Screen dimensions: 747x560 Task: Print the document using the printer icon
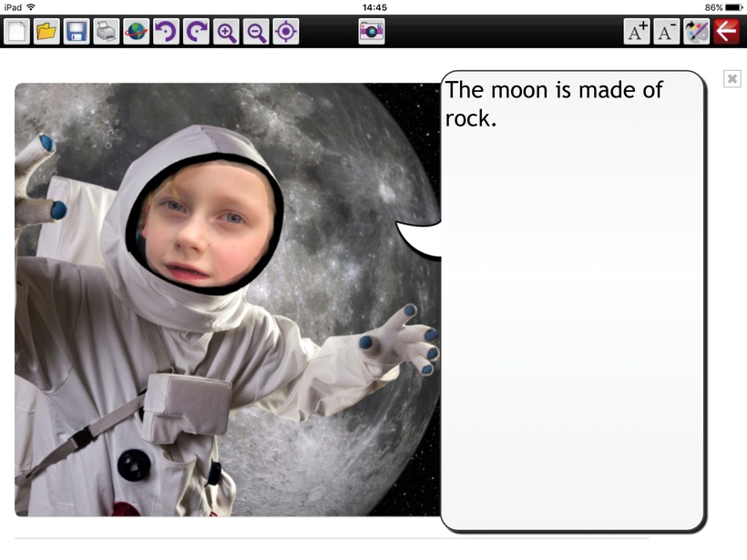point(107,32)
